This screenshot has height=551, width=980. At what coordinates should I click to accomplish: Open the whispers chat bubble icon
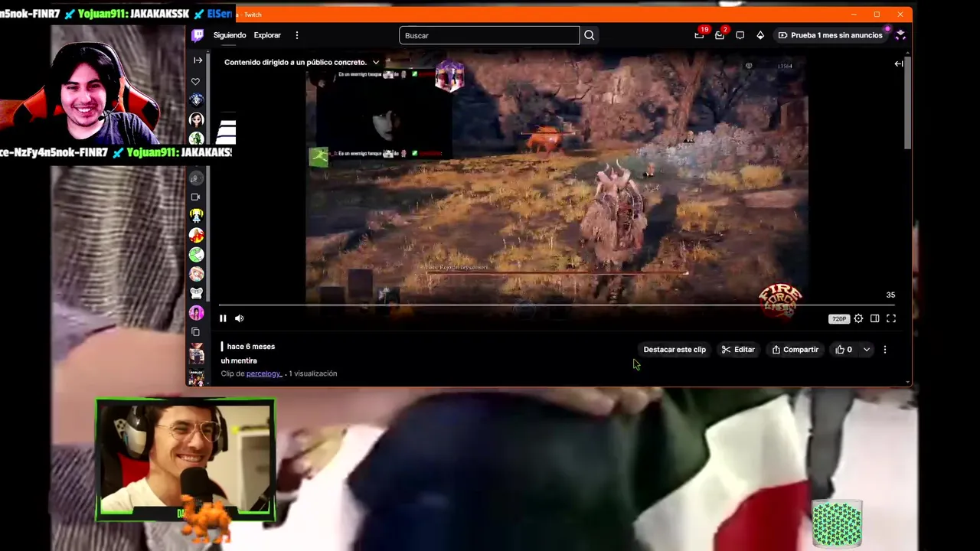740,35
